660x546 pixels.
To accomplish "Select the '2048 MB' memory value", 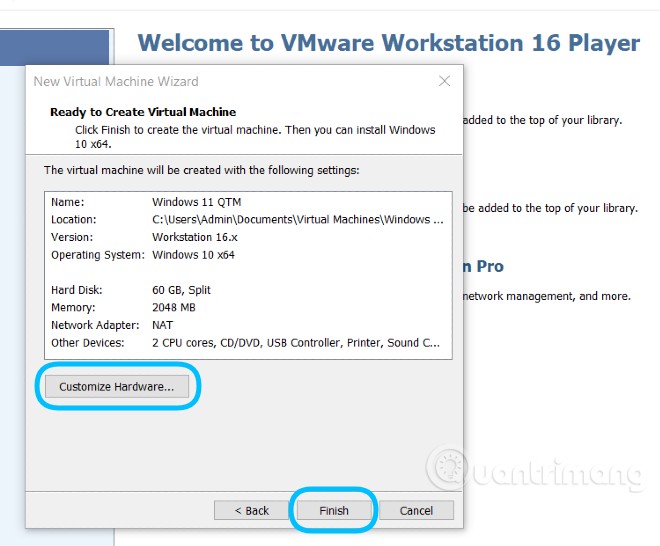I will tap(173, 308).
